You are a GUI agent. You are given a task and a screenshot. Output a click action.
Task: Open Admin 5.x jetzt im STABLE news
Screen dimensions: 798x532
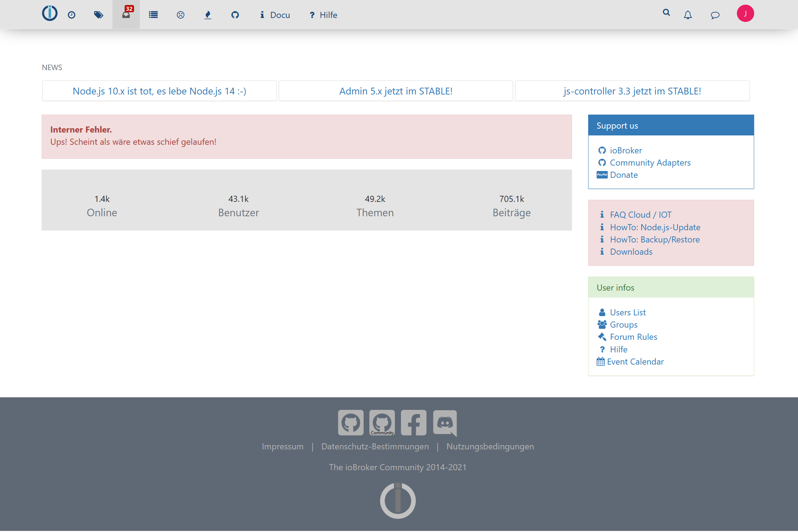(396, 91)
